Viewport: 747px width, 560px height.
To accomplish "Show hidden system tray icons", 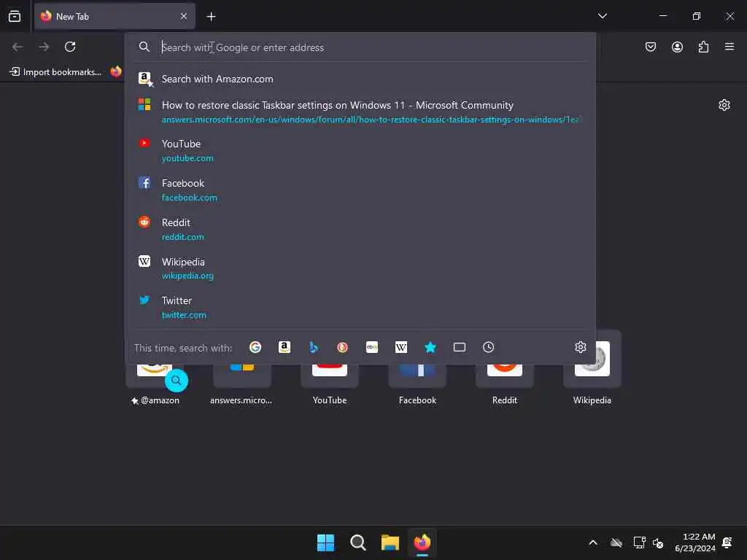I will (x=593, y=542).
